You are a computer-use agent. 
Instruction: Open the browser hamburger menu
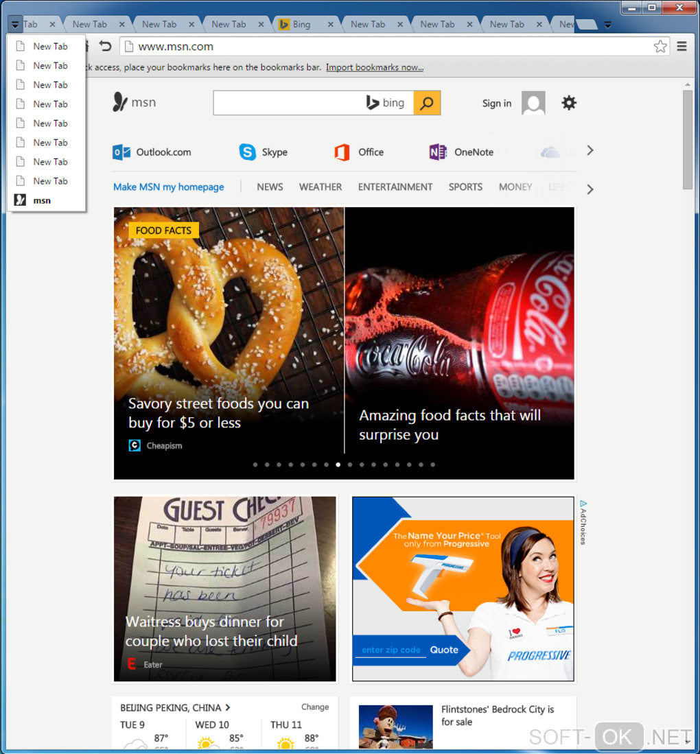(x=681, y=46)
